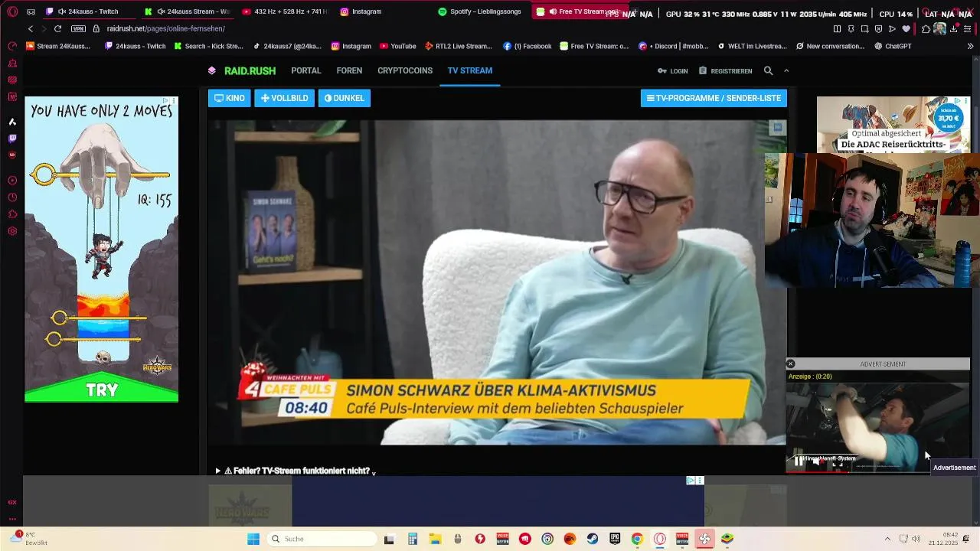Switch to the 432 Hz YouTube tab
Image resolution: width=980 pixels, height=551 pixels.
284,11
